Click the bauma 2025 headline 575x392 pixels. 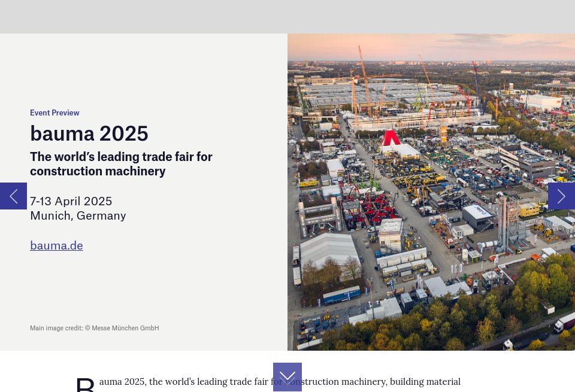pyautogui.click(x=89, y=133)
